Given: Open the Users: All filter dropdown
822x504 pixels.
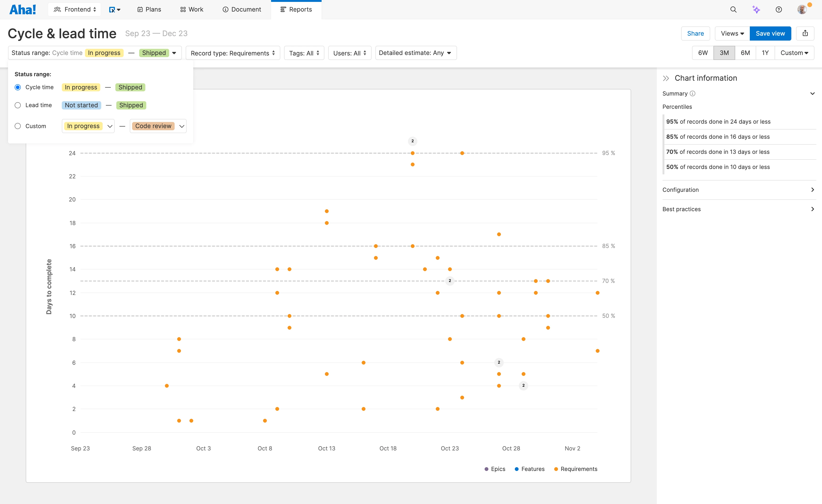Looking at the screenshot, I should [349, 53].
